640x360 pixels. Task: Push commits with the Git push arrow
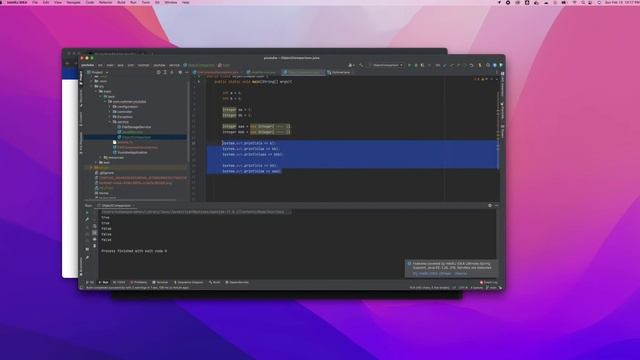(458, 65)
